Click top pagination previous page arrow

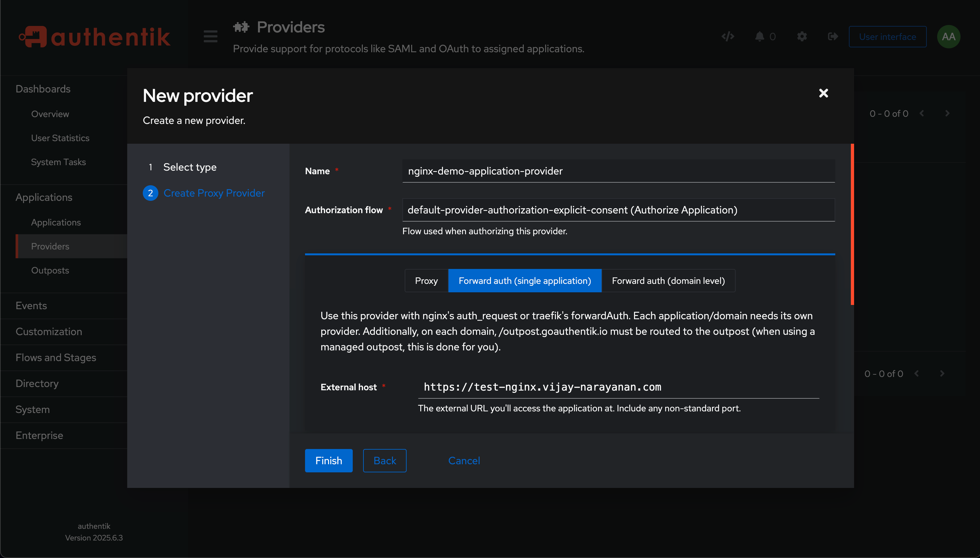pyautogui.click(x=922, y=114)
